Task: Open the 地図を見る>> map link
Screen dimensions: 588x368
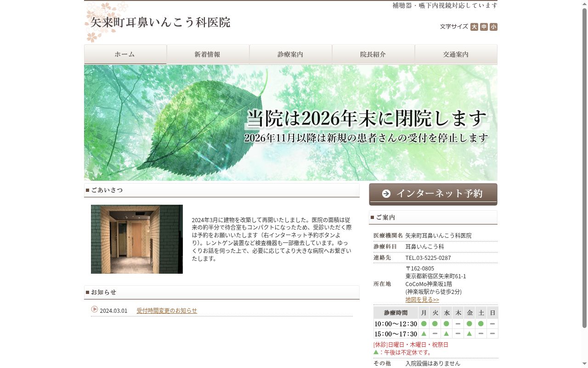Action: (x=422, y=299)
